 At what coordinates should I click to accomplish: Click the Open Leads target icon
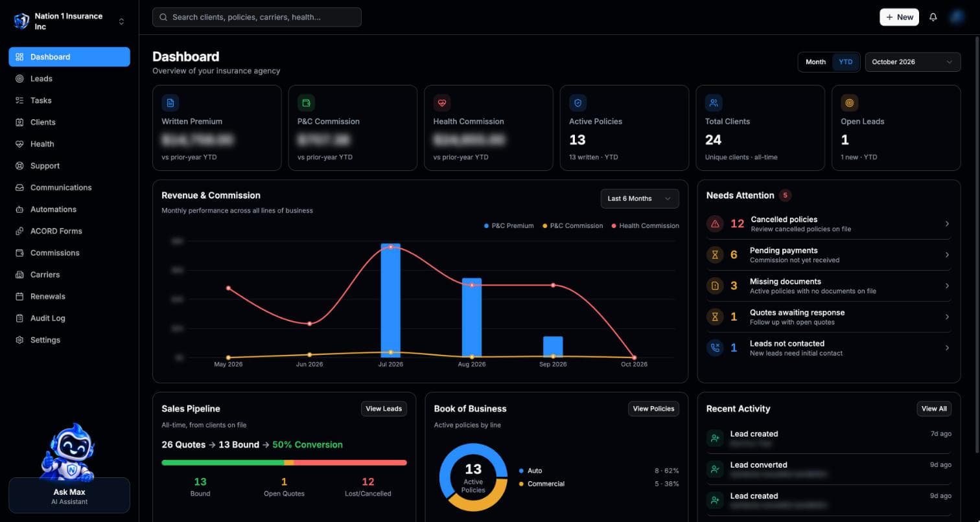pyautogui.click(x=850, y=102)
